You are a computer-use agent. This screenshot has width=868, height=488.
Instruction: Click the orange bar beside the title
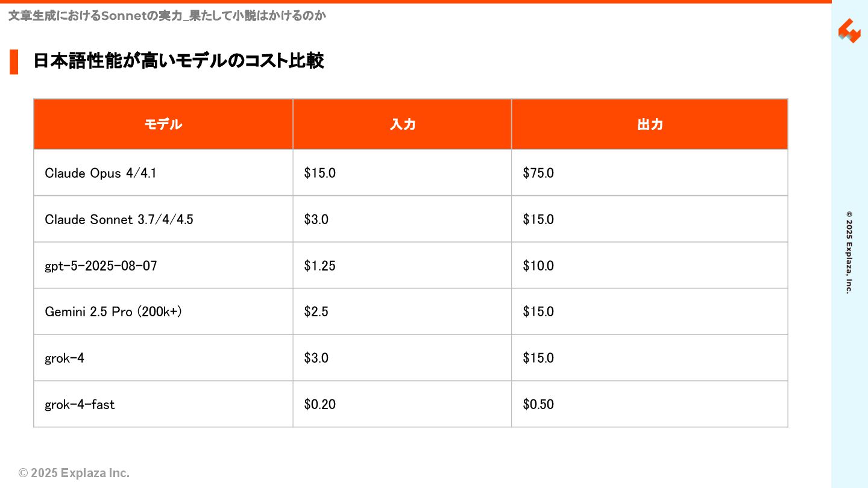14,62
